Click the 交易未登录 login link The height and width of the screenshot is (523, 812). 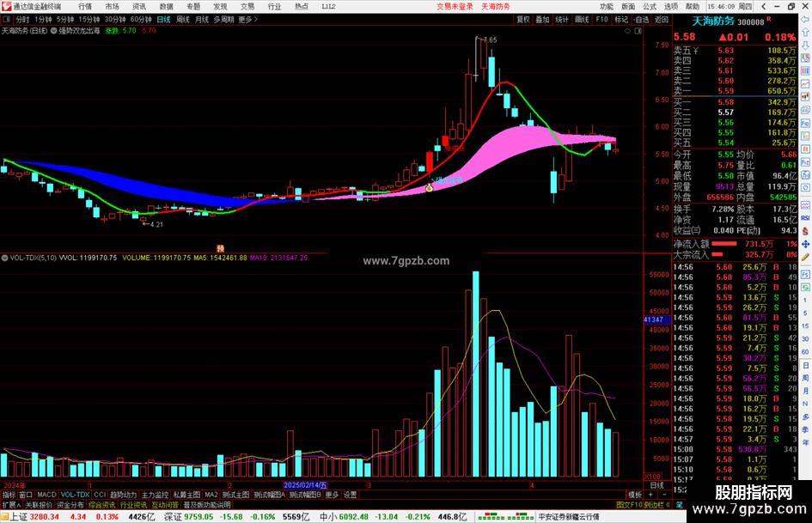click(x=455, y=7)
